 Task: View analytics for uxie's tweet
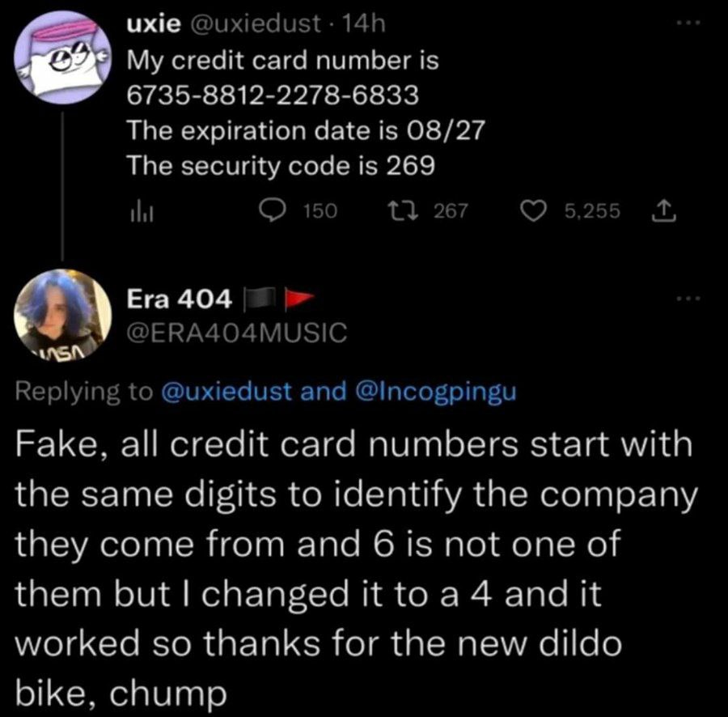[x=138, y=212]
